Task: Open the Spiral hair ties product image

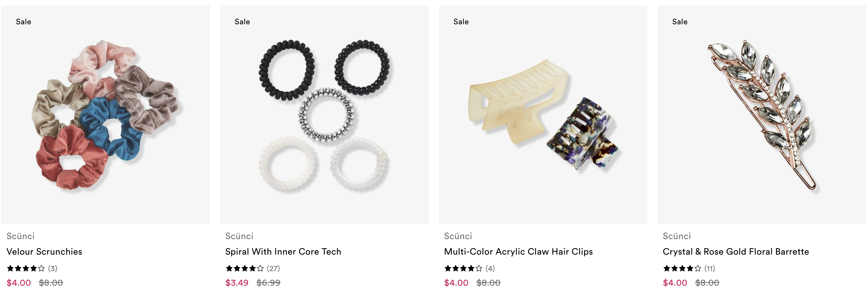Action: [x=324, y=115]
